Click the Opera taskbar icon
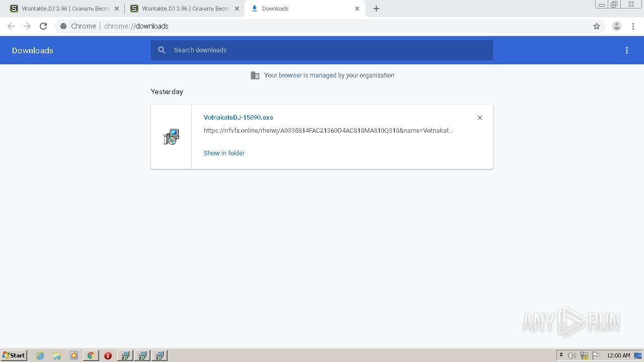The image size is (644, 362). [x=108, y=355]
